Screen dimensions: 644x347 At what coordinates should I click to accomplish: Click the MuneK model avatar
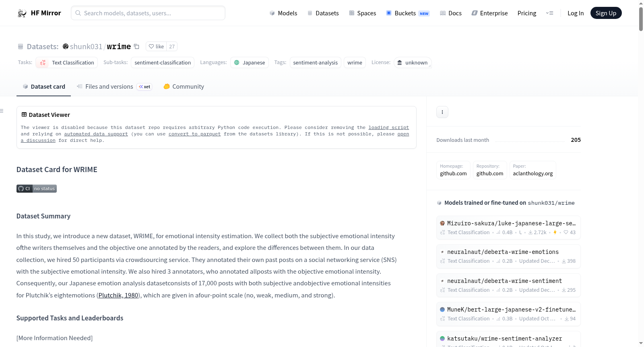[442, 310]
